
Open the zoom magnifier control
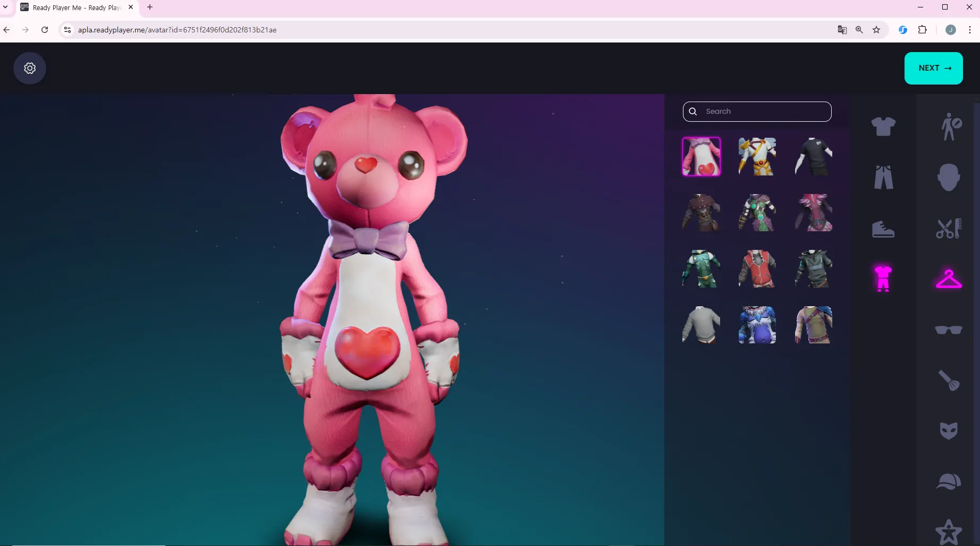point(859,30)
